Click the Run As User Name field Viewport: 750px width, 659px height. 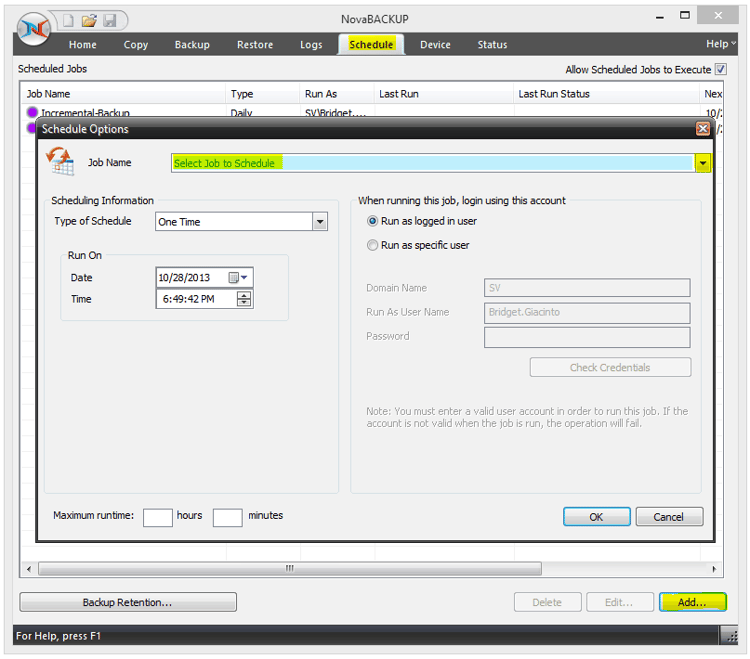pos(587,312)
